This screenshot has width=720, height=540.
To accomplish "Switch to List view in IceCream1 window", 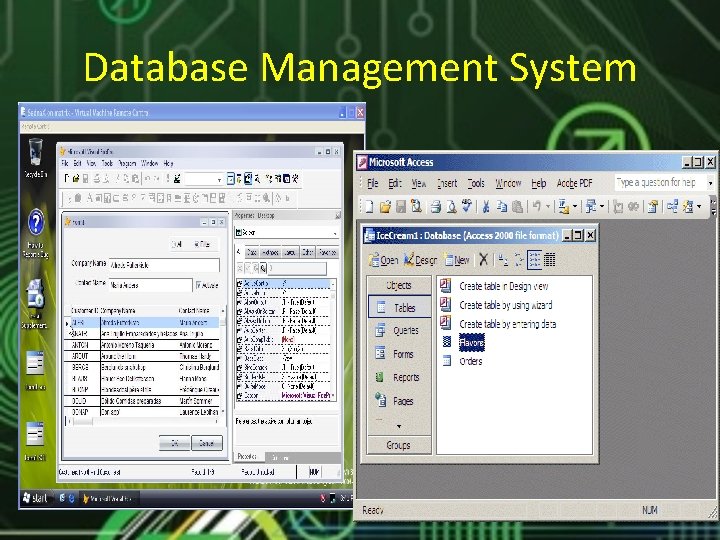I will click(534, 260).
